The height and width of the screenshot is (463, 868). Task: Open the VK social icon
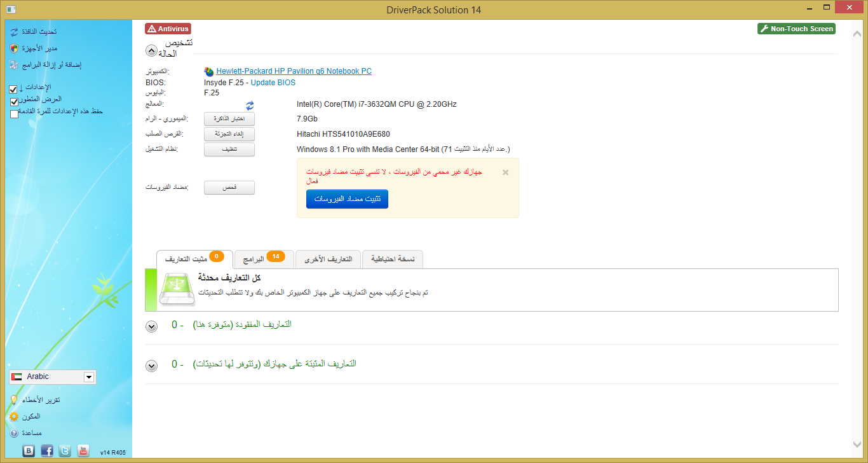(29, 450)
